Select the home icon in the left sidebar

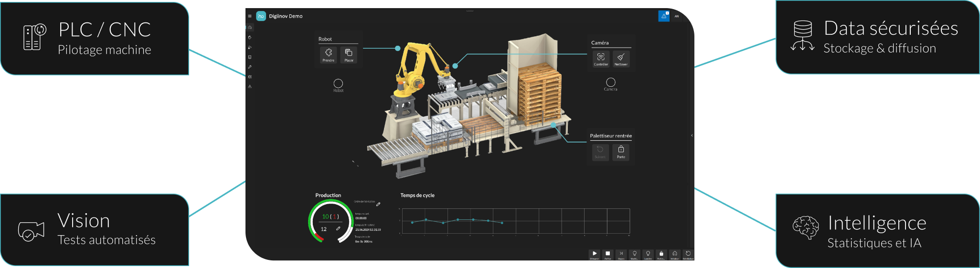250,27
